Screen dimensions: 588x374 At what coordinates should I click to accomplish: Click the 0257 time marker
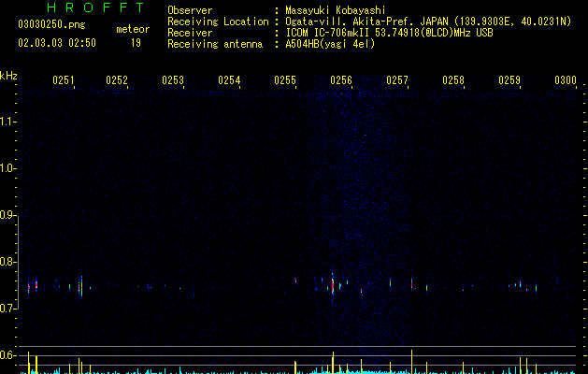click(397, 80)
